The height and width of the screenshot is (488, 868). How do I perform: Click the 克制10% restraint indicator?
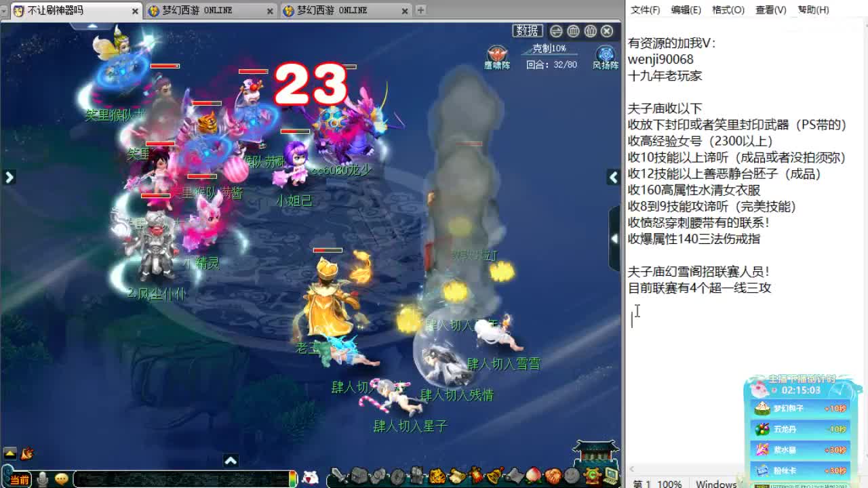point(549,48)
